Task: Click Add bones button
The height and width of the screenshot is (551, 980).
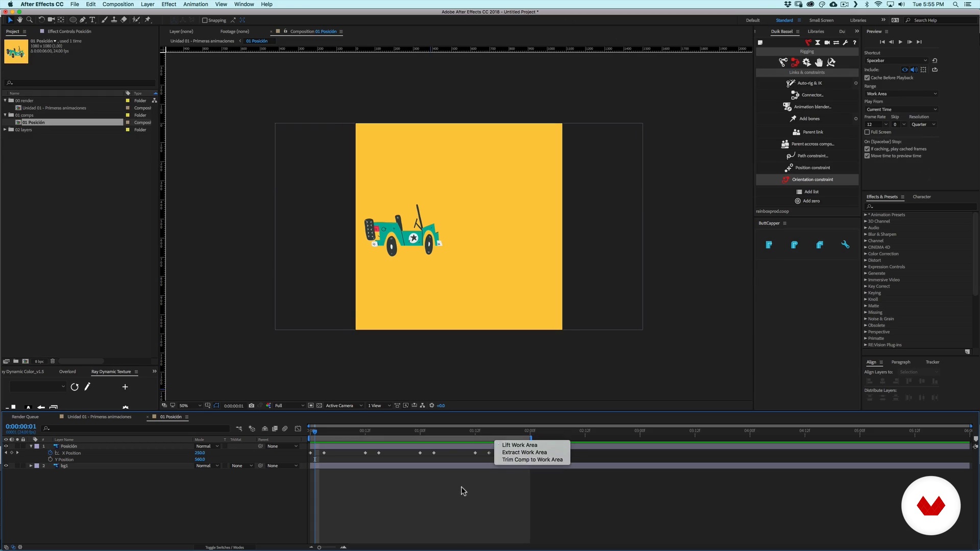Action: coord(806,119)
